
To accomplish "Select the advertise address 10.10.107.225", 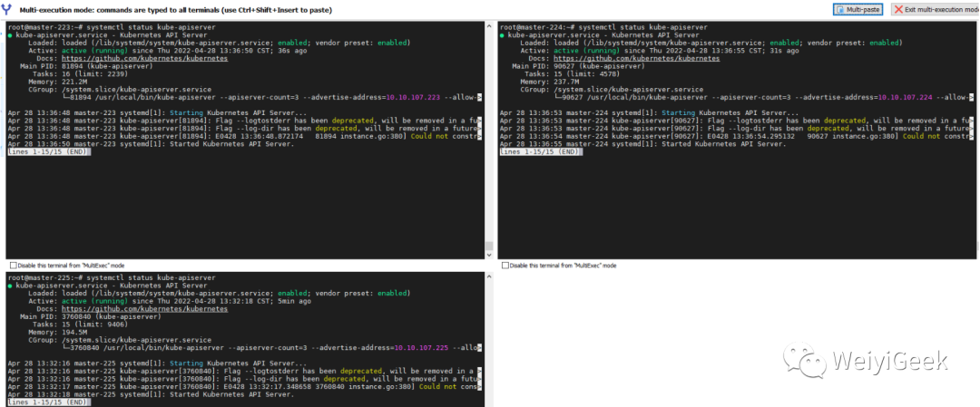I will (x=421, y=348).
